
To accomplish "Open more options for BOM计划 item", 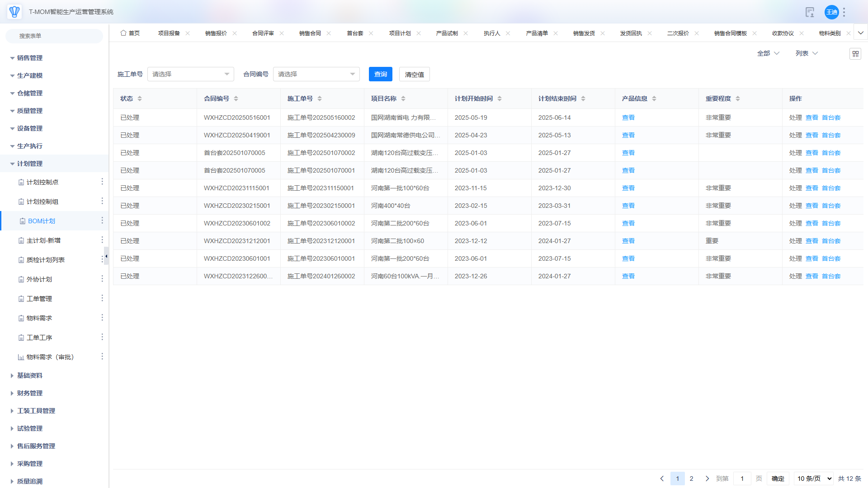I will pos(102,221).
